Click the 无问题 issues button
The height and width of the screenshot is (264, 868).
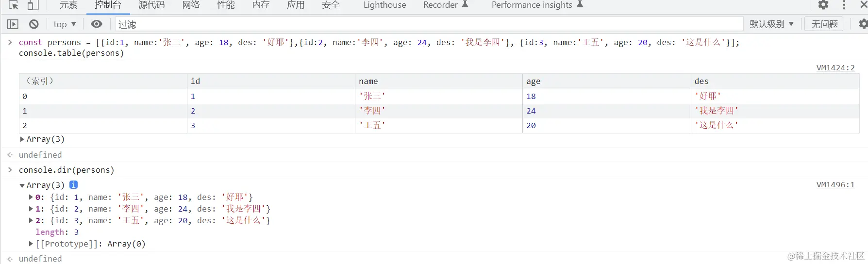824,24
